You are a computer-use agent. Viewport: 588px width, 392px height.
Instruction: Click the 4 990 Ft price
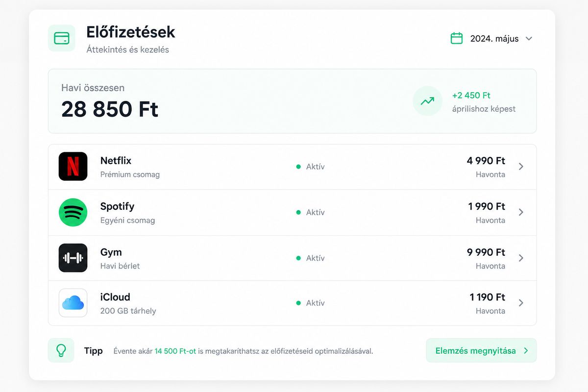pos(486,161)
